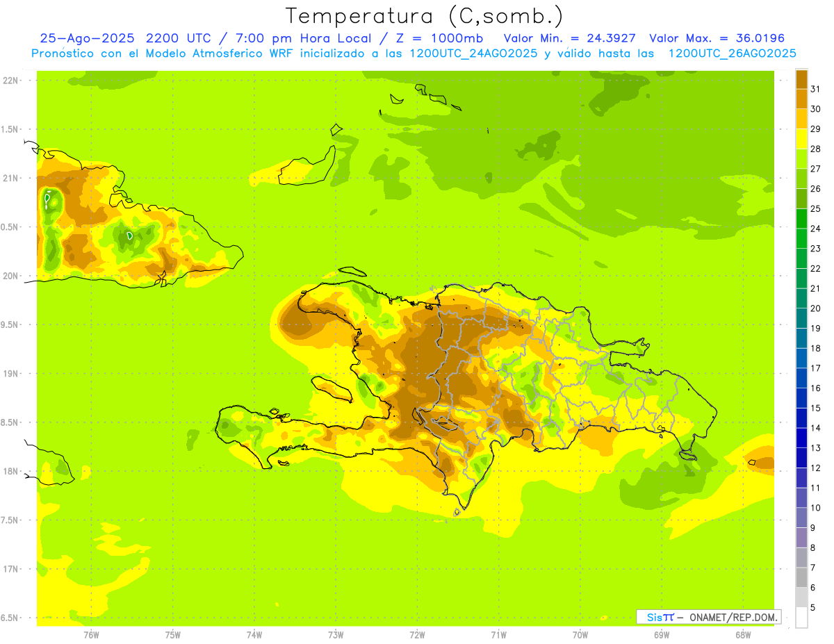
Task: Click the gray swatch between 6 and 7
Action: point(801,578)
